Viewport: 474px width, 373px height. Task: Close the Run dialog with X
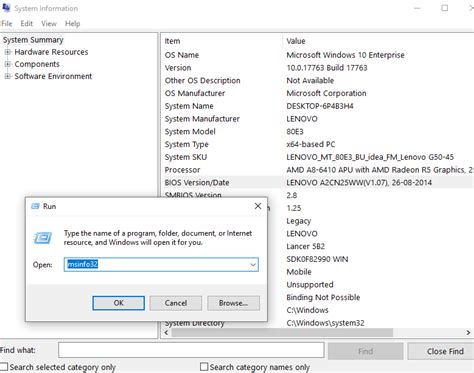(258, 206)
